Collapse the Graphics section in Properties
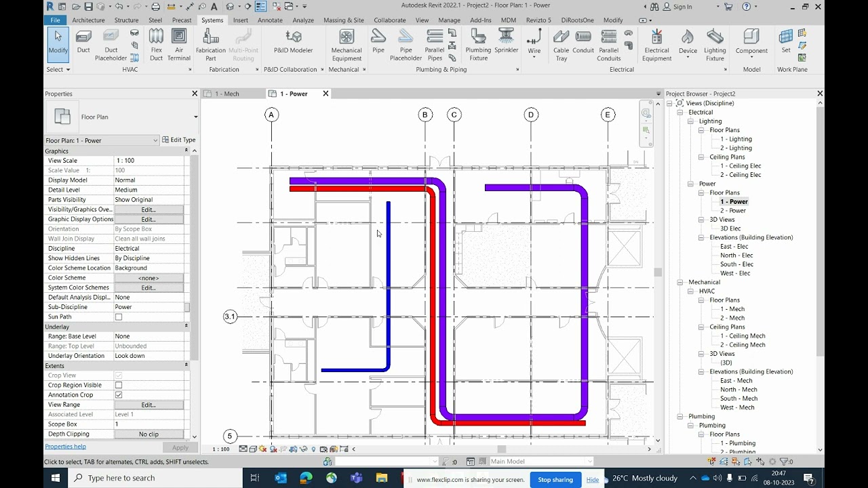This screenshot has width=868, height=488. (186, 151)
